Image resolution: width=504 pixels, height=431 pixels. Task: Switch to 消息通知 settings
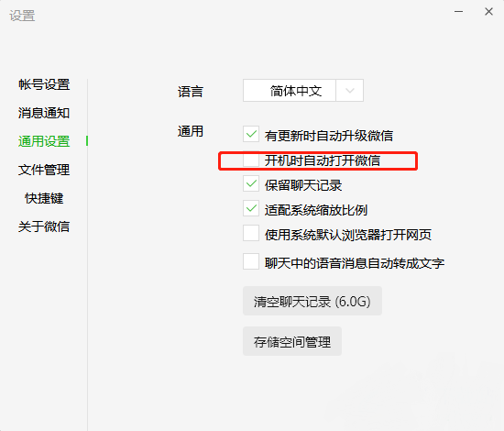pyautogui.click(x=44, y=113)
